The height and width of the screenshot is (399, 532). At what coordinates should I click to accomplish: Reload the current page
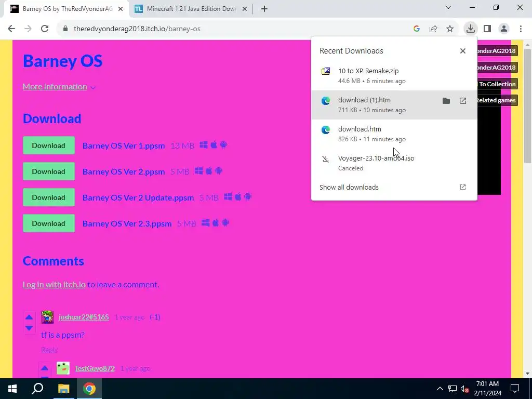point(45,29)
